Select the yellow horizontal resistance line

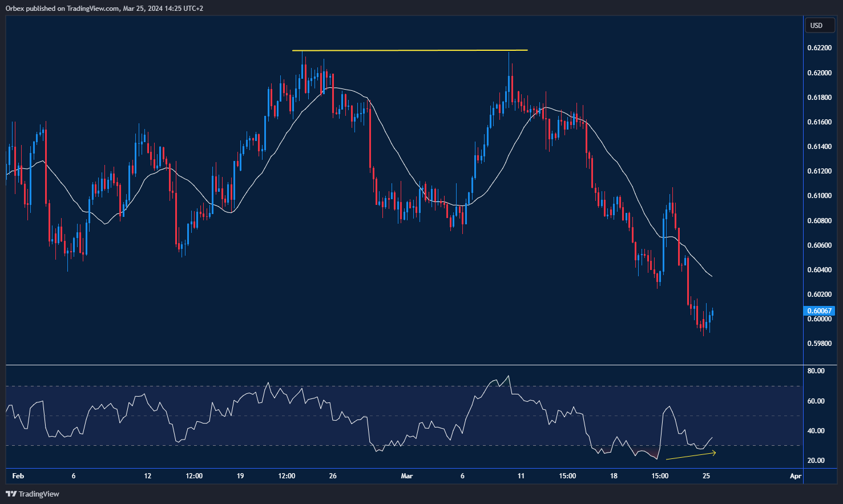coord(410,50)
